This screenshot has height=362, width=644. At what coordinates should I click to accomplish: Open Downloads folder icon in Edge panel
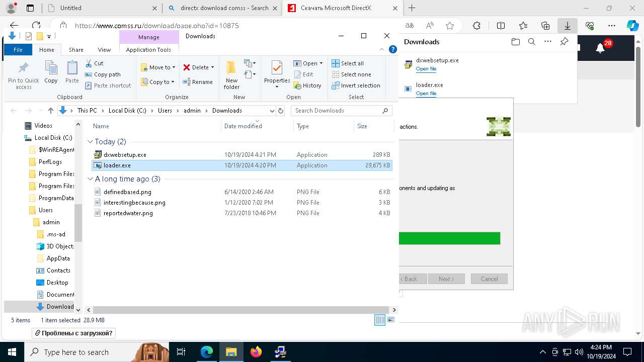515,42
